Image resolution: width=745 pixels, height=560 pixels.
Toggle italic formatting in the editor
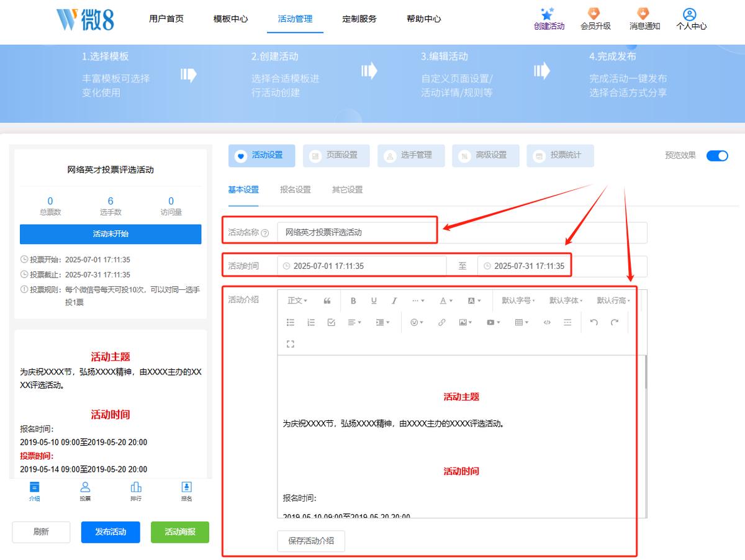point(394,300)
